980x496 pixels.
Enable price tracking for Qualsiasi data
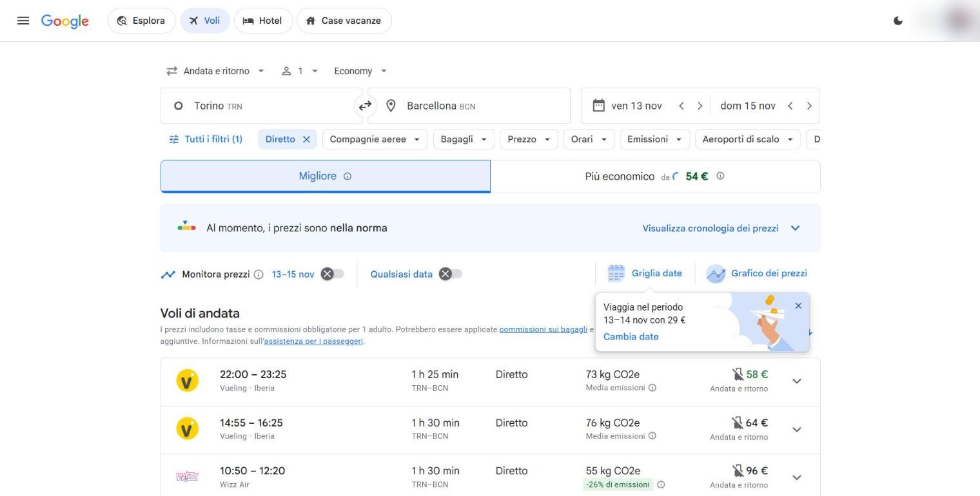451,274
